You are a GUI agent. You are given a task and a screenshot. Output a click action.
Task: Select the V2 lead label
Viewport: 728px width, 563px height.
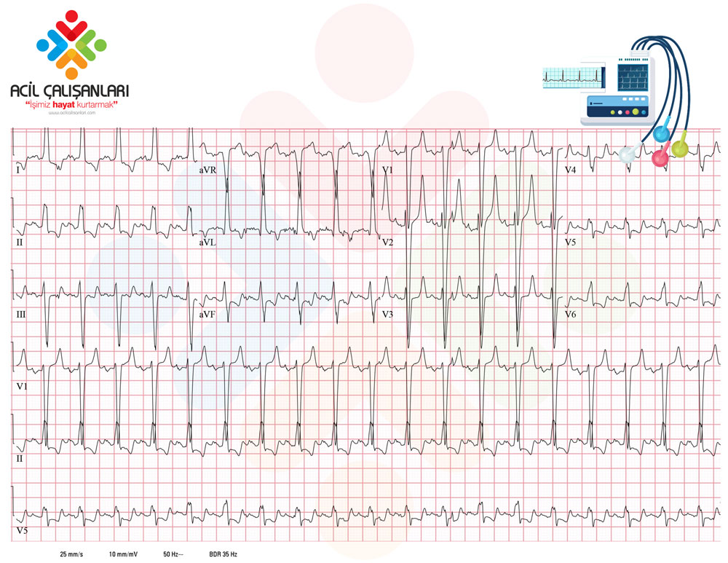[x=388, y=242]
